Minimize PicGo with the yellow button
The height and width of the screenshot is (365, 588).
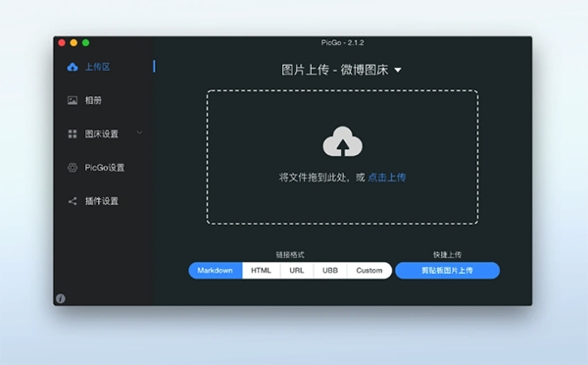(73, 43)
